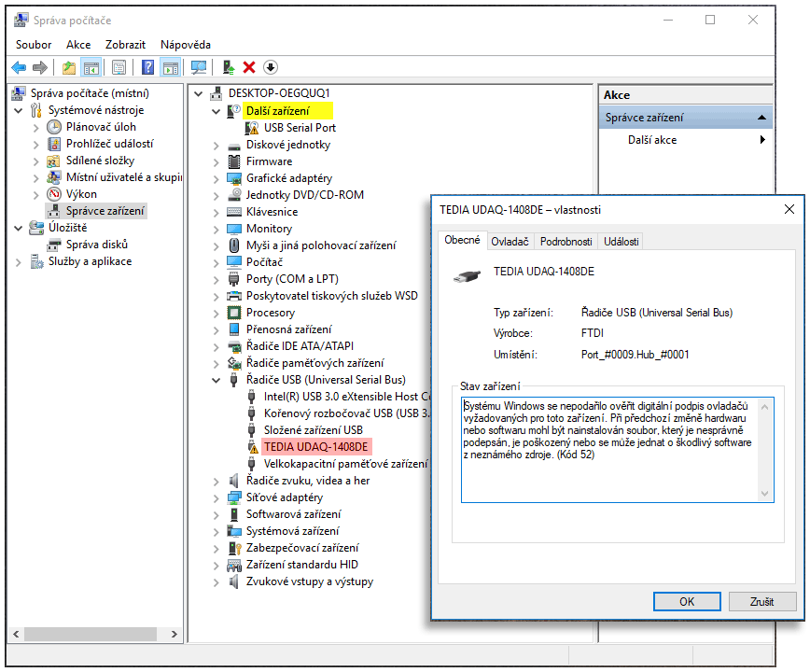Click the Forward arrow in the toolbar

40,67
